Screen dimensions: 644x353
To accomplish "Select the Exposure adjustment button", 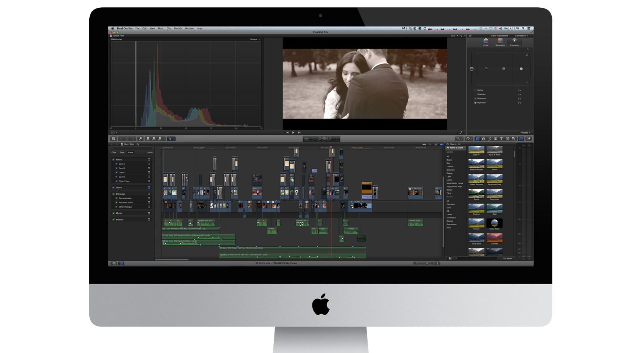I will 514,42.
